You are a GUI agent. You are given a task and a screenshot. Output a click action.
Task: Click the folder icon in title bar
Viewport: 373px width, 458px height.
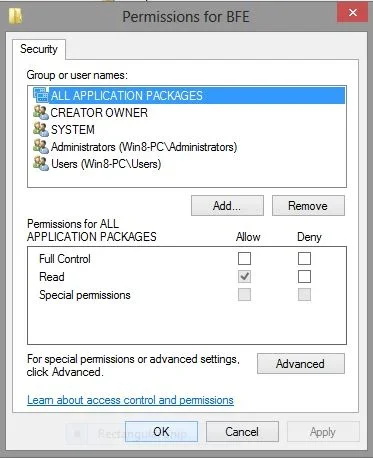15,16
